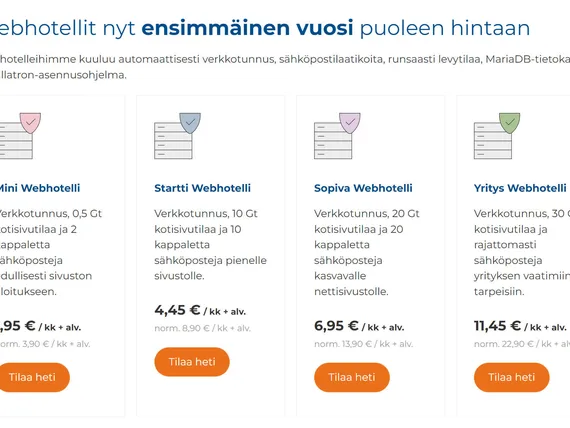Click the ensimmäinen vuosi headline

click(247, 28)
